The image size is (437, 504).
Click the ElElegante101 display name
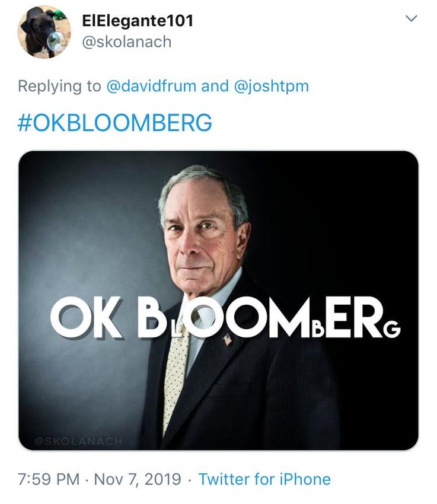pyautogui.click(x=138, y=21)
